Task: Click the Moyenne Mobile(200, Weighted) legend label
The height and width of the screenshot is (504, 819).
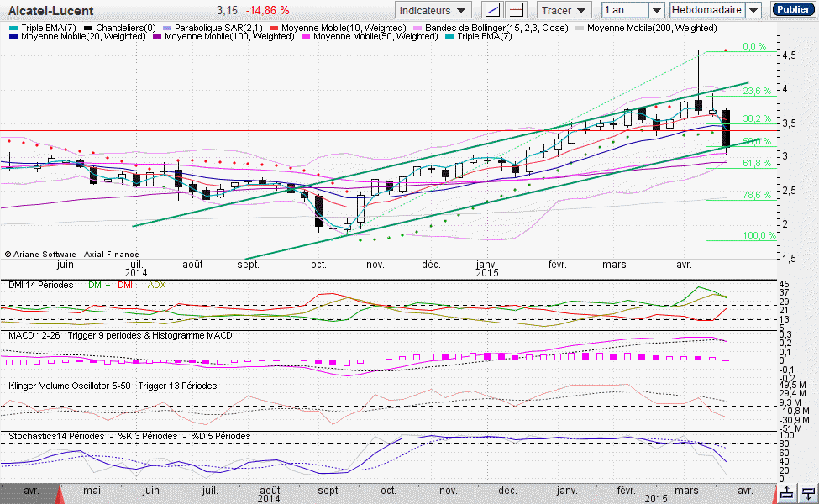Action: click(x=652, y=28)
